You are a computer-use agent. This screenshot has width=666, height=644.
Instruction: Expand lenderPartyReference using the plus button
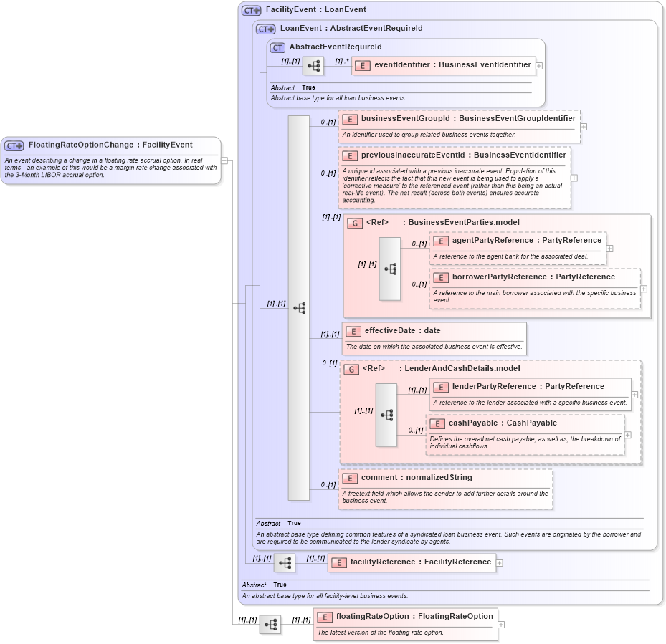point(634,393)
